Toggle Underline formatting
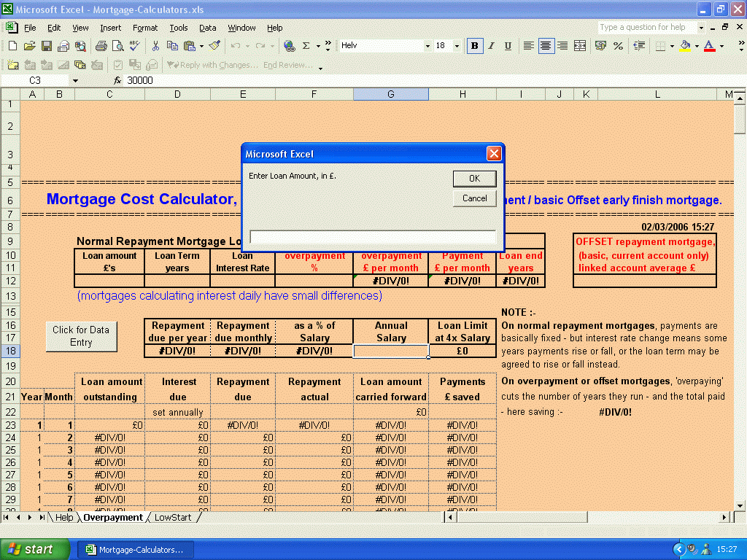This screenshot has width=747, height=560. pos(508,46)
